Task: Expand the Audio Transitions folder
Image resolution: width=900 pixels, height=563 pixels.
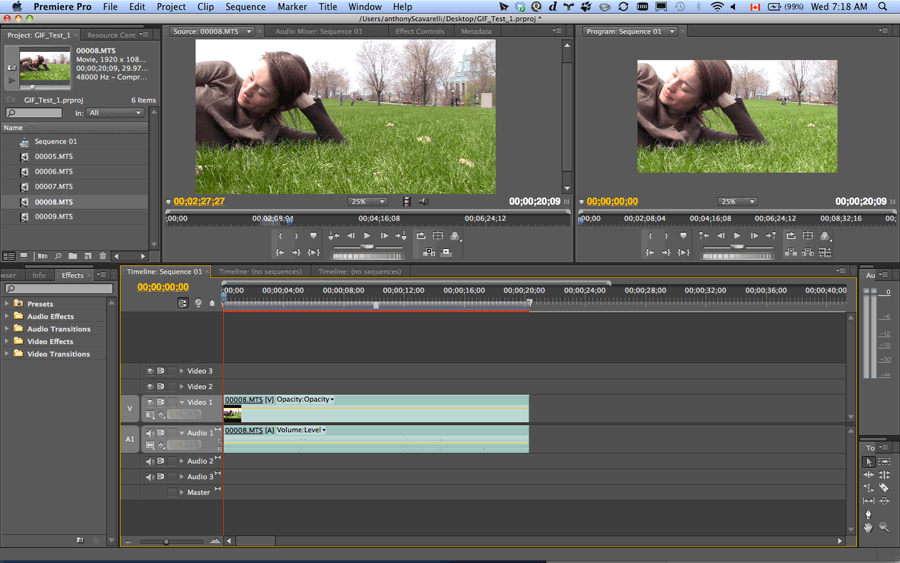Action: click(x=7, y=329)
